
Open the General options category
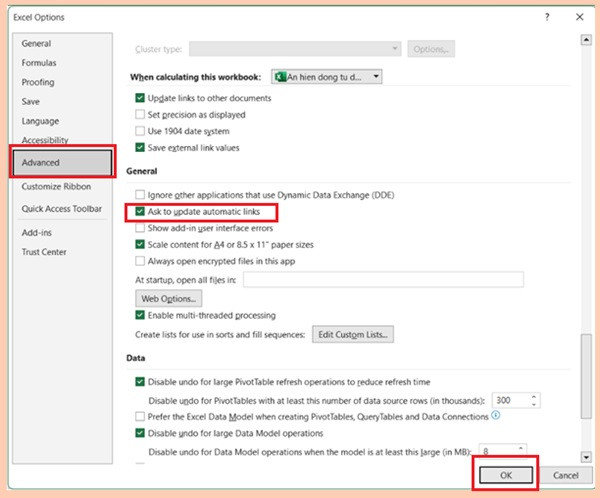(x=36, y=44)
